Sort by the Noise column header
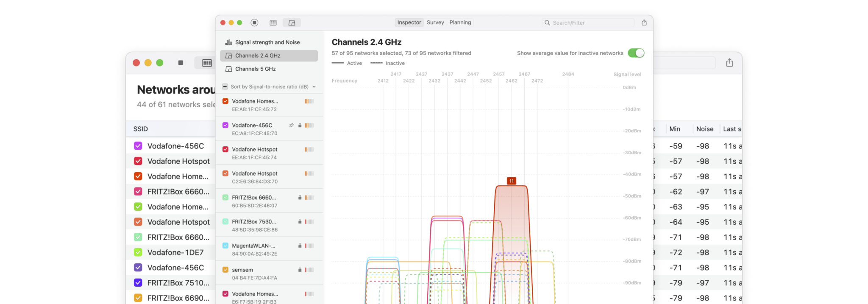 704,129
